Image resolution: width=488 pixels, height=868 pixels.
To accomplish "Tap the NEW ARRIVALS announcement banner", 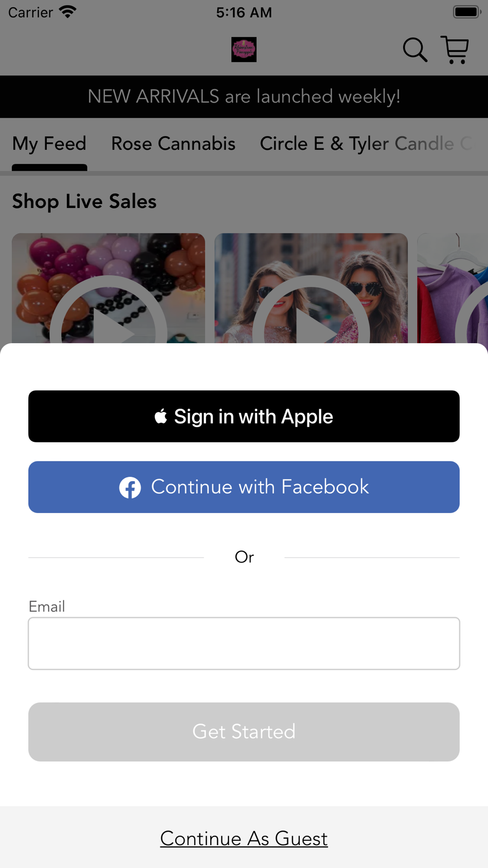I will tap(244, 97).
